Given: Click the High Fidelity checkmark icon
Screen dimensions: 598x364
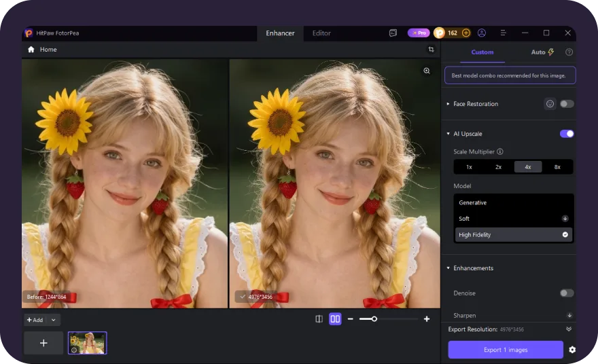Looking at the screenshot, I should 565,235.
